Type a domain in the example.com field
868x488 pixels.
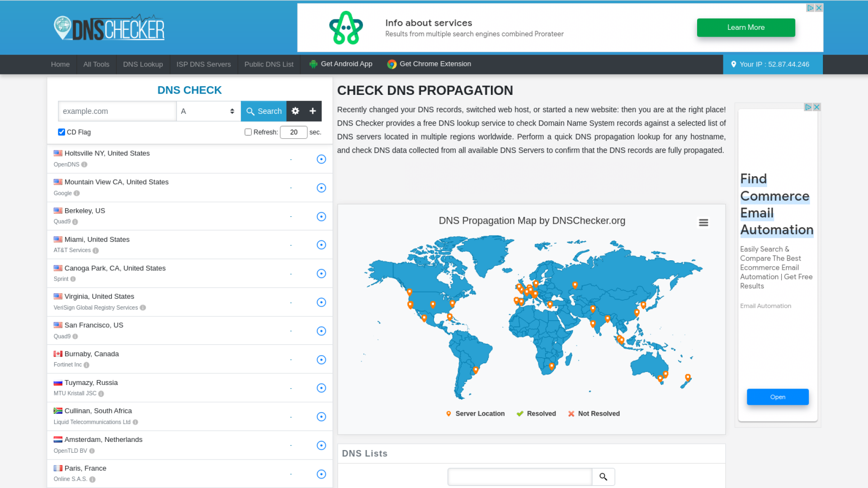pyautogui.click(x=117, y=111)
